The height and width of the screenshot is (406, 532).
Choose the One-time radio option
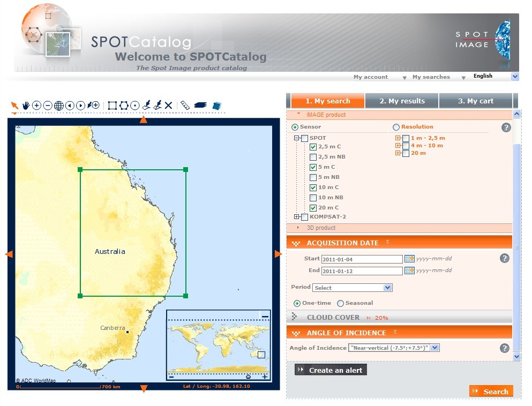297,303
